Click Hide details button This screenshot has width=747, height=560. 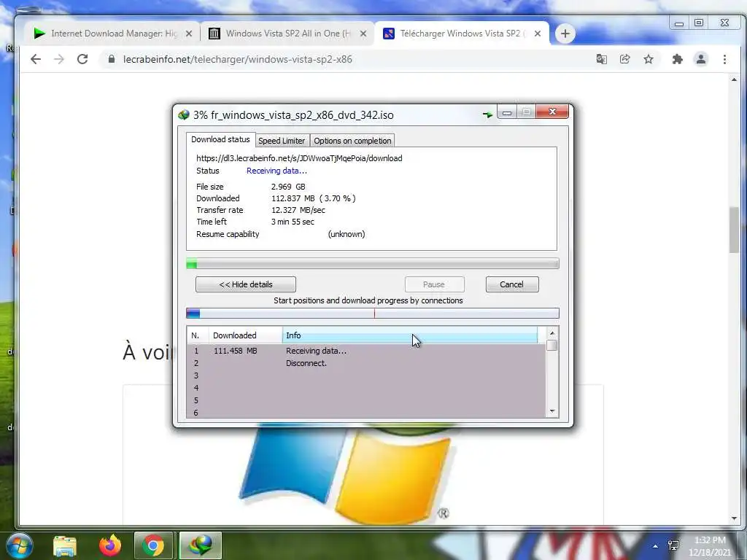point(245,284)
